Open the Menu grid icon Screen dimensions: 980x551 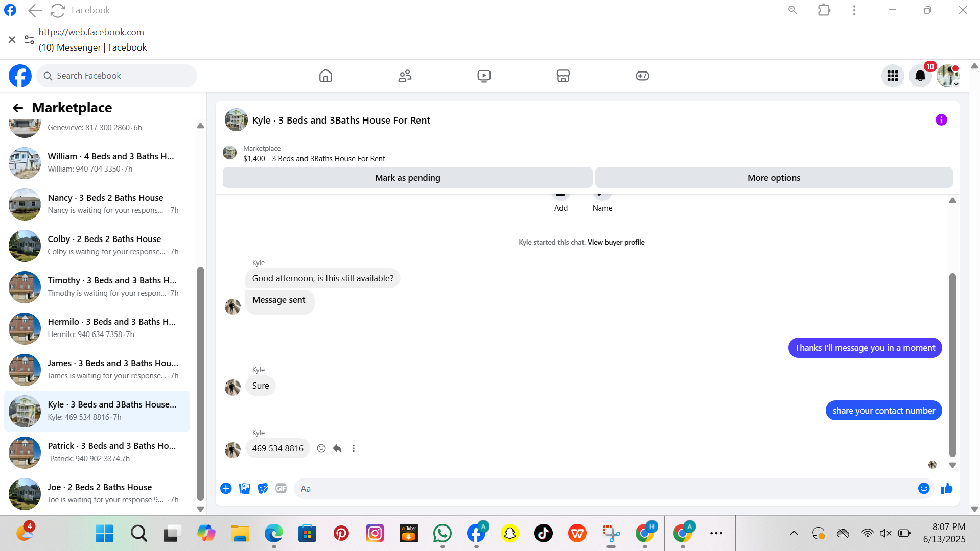(x=893, y=76)
